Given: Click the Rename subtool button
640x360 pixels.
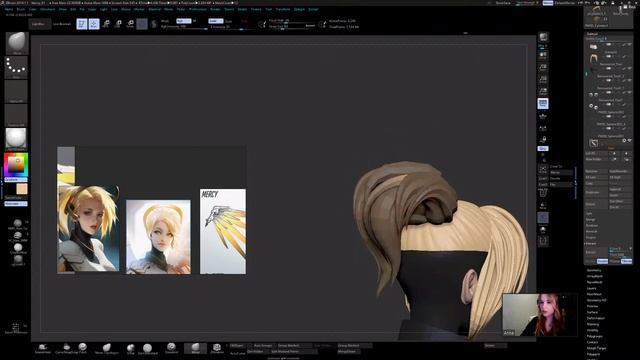Looking at the screenshot, I should coord(596,171).
